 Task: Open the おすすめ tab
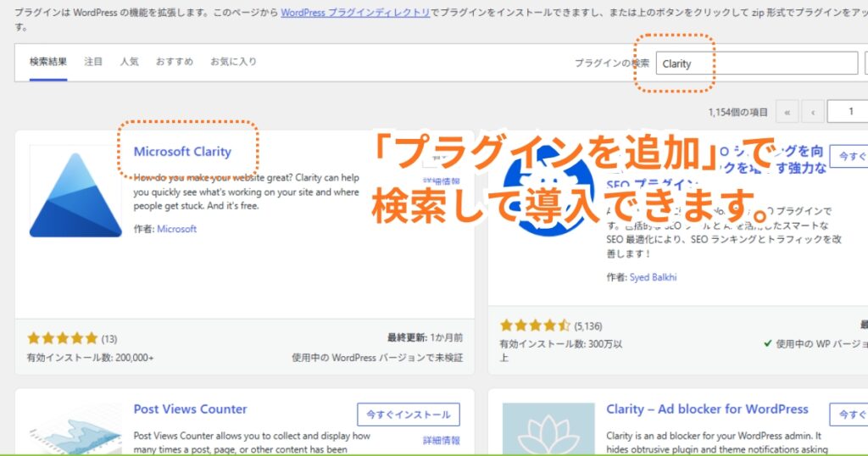175,61
